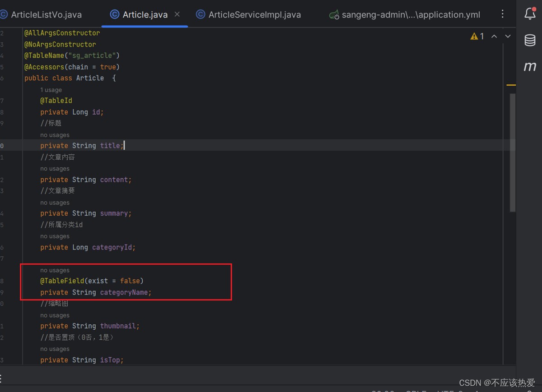
Task: Open the sangeng-admin application.yml tab
Action: 405,14
